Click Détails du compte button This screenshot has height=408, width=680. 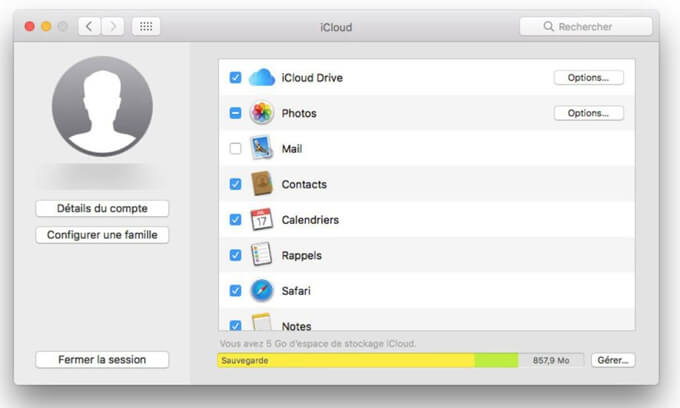[102, 209]
